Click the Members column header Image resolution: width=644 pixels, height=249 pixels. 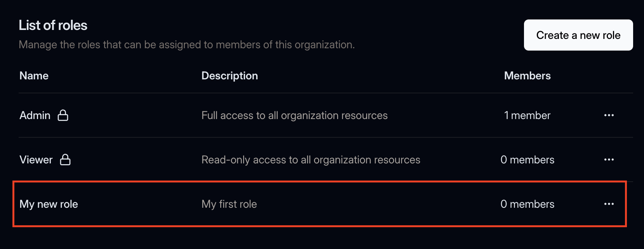(x=527, y=75)
